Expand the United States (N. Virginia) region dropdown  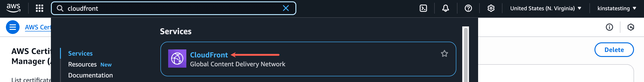[x=546, y=8]
